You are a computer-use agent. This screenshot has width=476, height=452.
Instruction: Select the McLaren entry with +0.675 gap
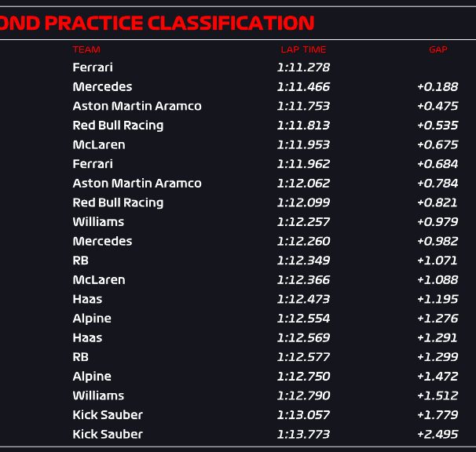(x=99, y=144)
